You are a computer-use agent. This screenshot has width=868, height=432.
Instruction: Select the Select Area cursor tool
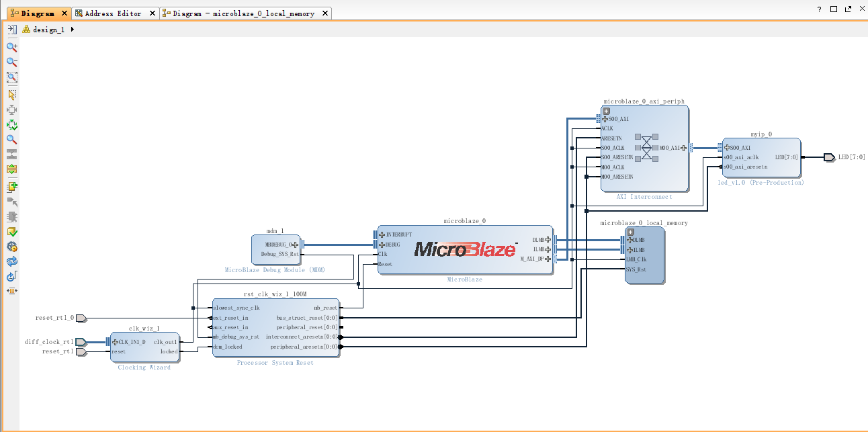[x=11, y=95]
